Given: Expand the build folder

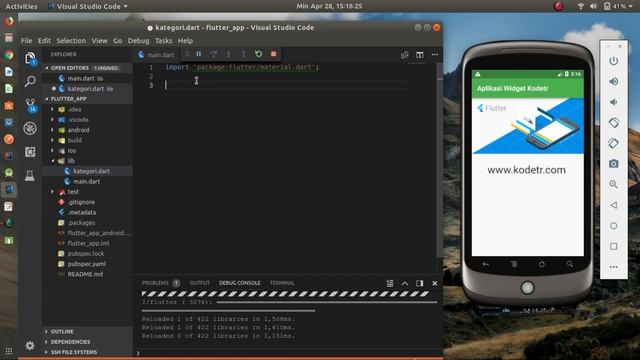Looking at the screenshot, I should click(x=88, y=140).
